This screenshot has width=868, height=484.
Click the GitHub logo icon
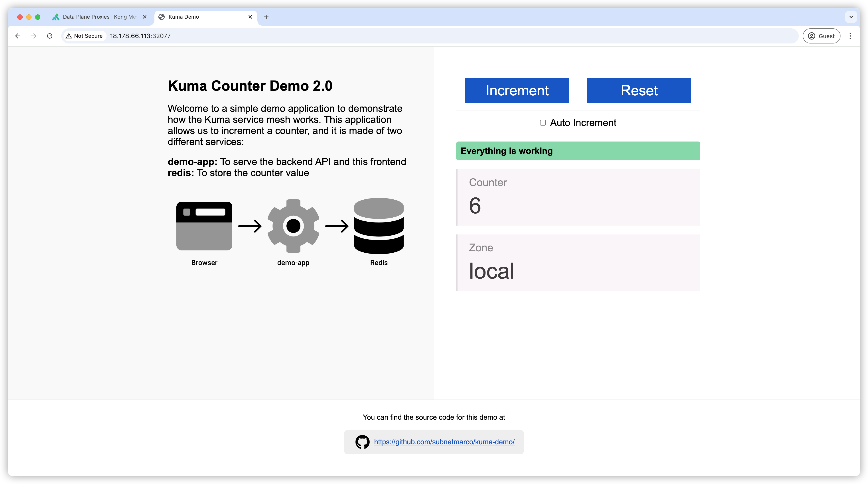[362, 442]
